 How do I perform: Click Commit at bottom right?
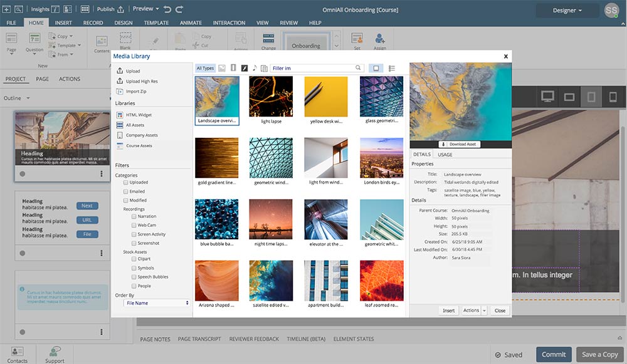[x=553, y=354]
